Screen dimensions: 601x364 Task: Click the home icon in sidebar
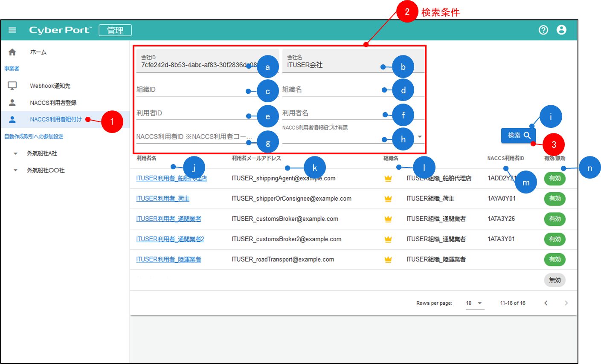click(x=12, y=52)
